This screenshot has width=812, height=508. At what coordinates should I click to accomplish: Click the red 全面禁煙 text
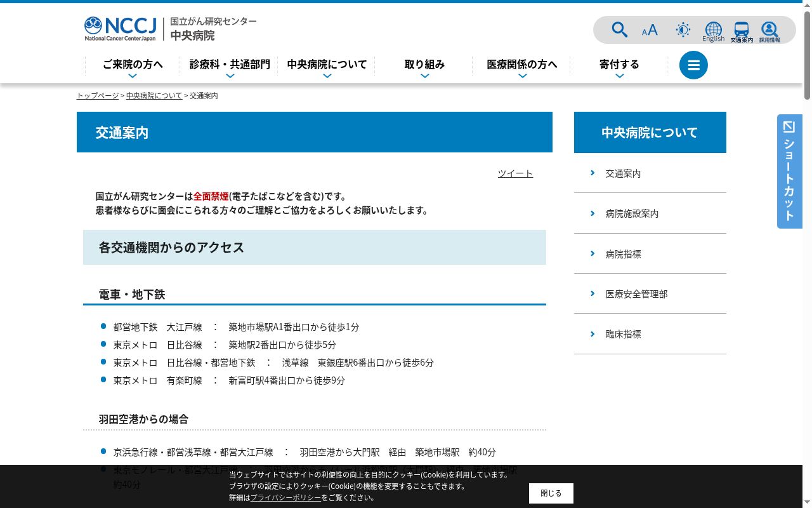(211, 196)
